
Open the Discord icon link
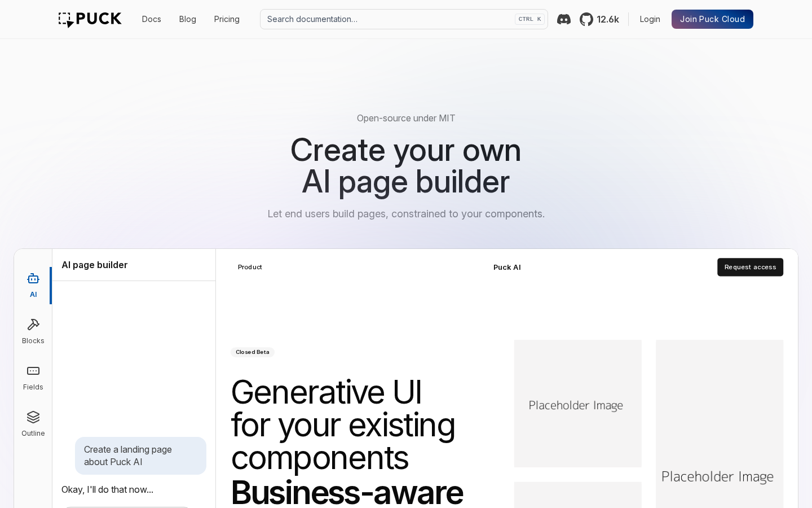pos(564,19)
